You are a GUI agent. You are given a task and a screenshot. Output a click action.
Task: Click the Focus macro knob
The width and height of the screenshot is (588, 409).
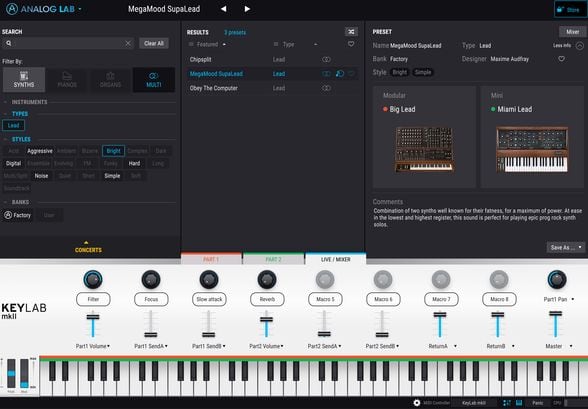click(x=151, y=279)
